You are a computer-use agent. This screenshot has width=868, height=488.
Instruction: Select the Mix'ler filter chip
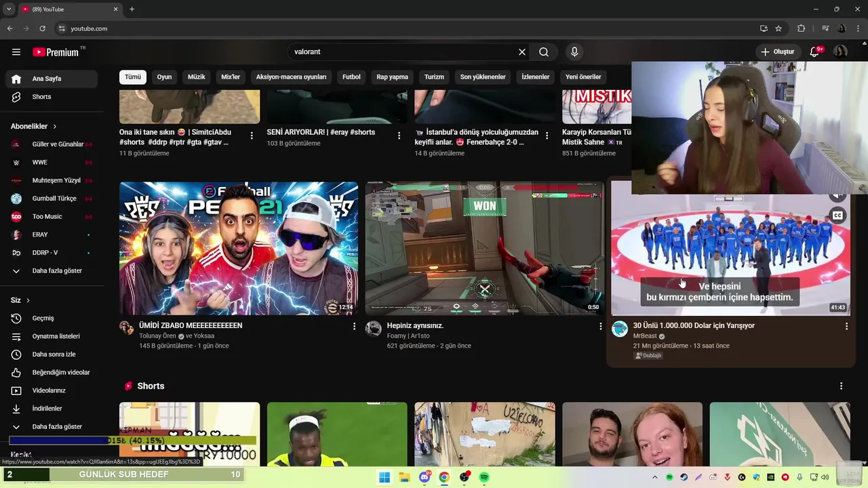(x=231, y=77)
